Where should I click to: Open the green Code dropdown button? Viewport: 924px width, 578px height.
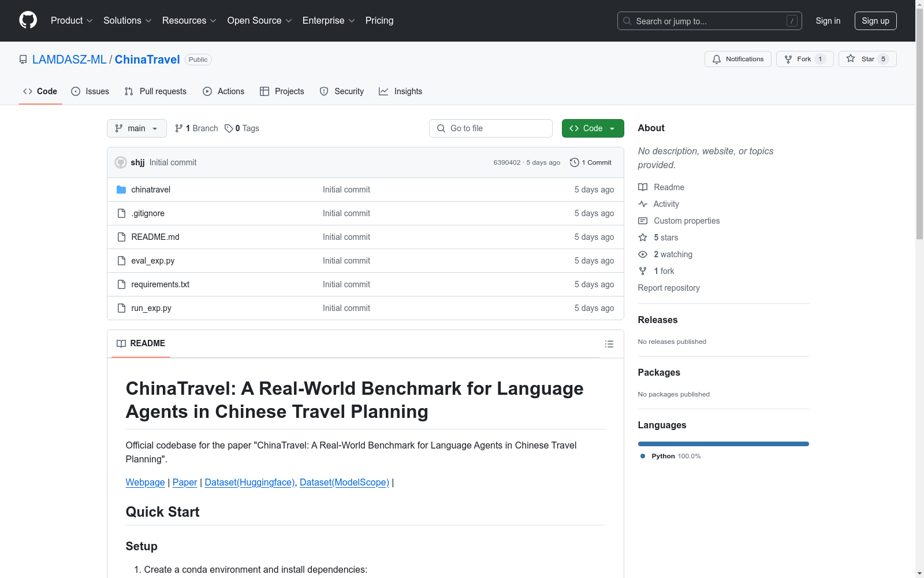(593, 128)
